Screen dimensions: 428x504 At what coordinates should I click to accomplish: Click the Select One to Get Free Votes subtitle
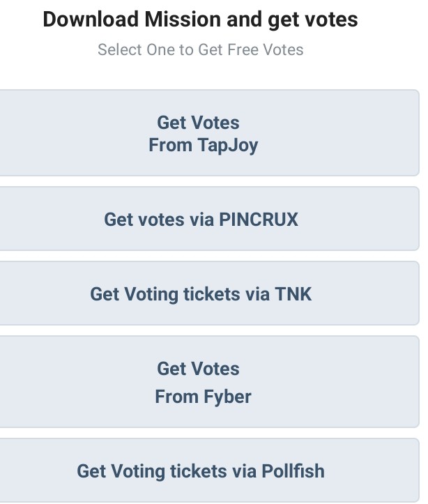(200, 49)
